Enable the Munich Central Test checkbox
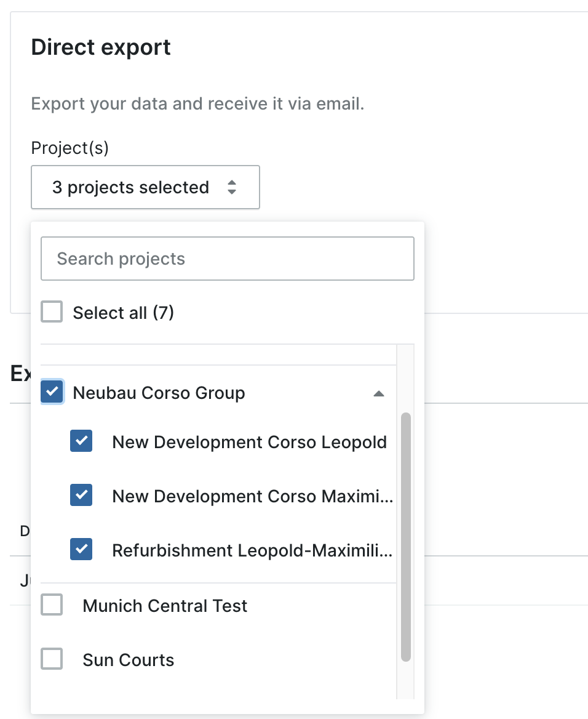The height and width of the screenshot is (719, 588). [52, 605]
